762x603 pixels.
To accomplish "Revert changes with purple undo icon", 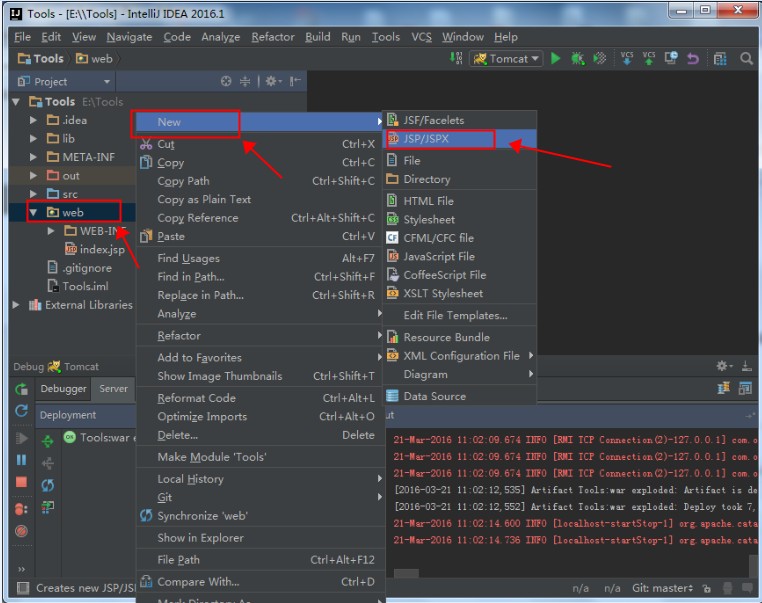I will (693, 59).
